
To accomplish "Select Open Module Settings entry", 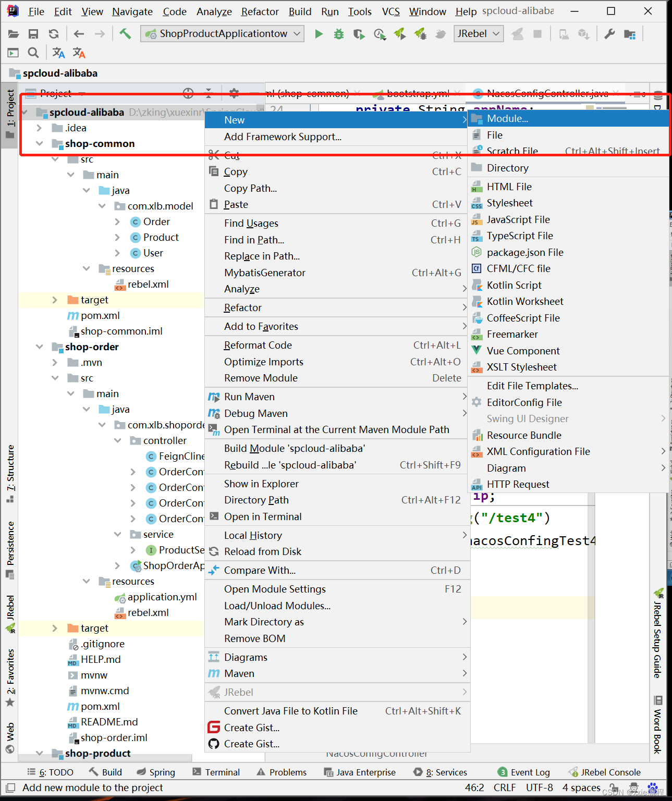I will pos(338,589).
